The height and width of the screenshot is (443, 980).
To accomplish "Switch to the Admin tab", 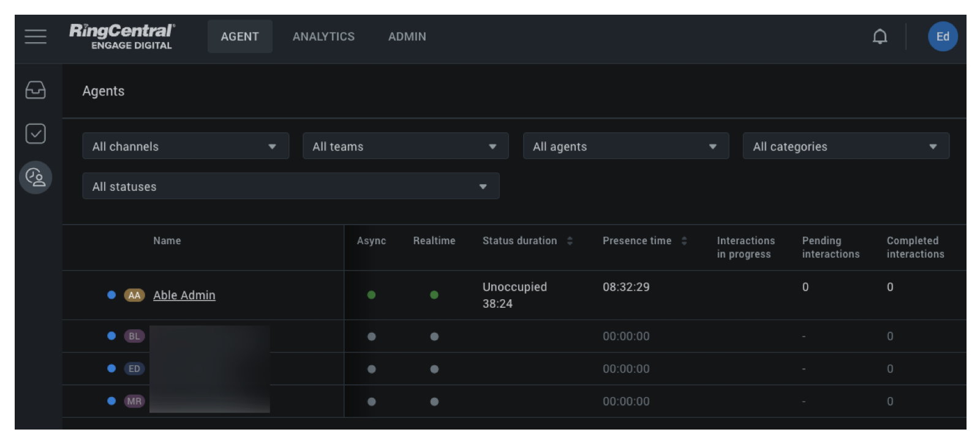I will pyautogui.click(x=407, y=37).
